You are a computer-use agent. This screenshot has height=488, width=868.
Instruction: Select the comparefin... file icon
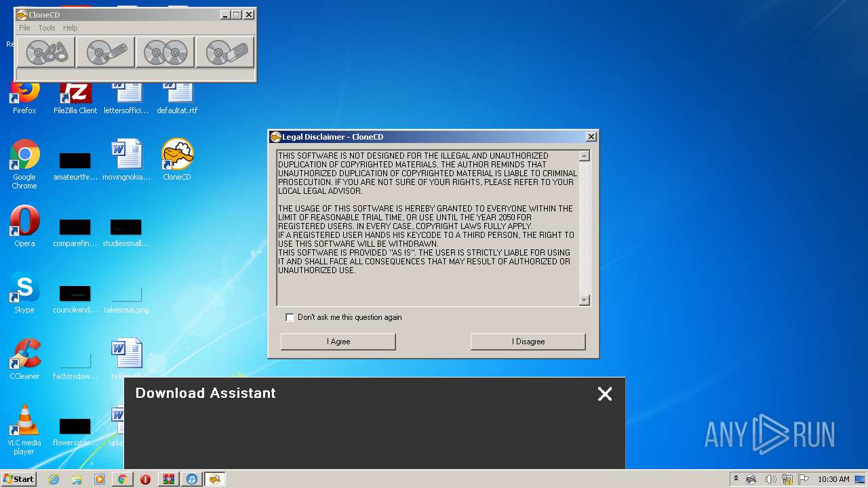(x=75, y=231)
